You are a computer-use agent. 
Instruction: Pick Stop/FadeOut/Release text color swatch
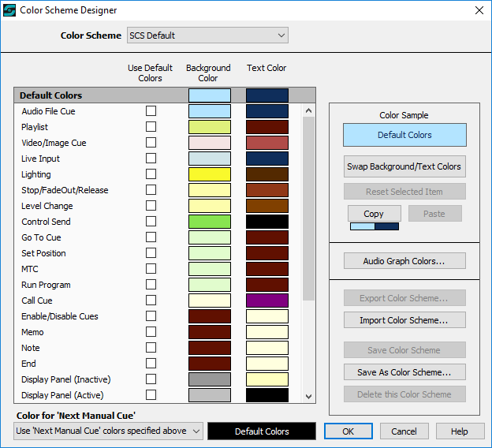tap(267, 190)
